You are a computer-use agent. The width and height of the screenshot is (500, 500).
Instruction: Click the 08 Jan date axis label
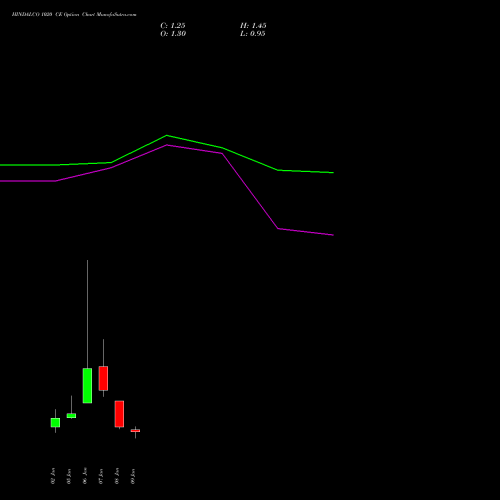117,476
